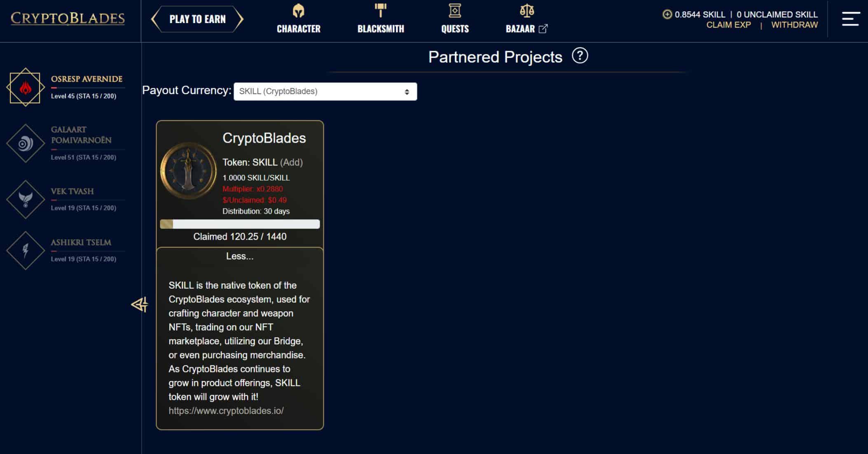Screen dimensions: 868x454
Task: Click the claimed progress bar
Action: [240, 224]
